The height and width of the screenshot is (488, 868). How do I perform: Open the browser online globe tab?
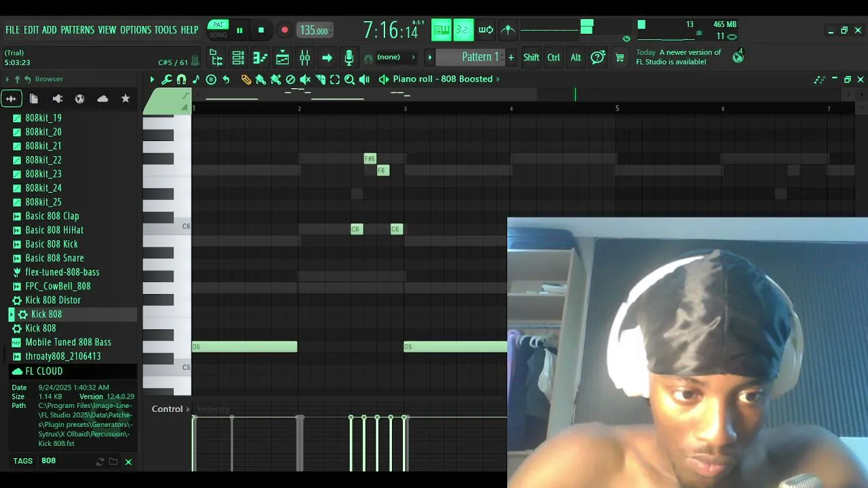point(79,99)
